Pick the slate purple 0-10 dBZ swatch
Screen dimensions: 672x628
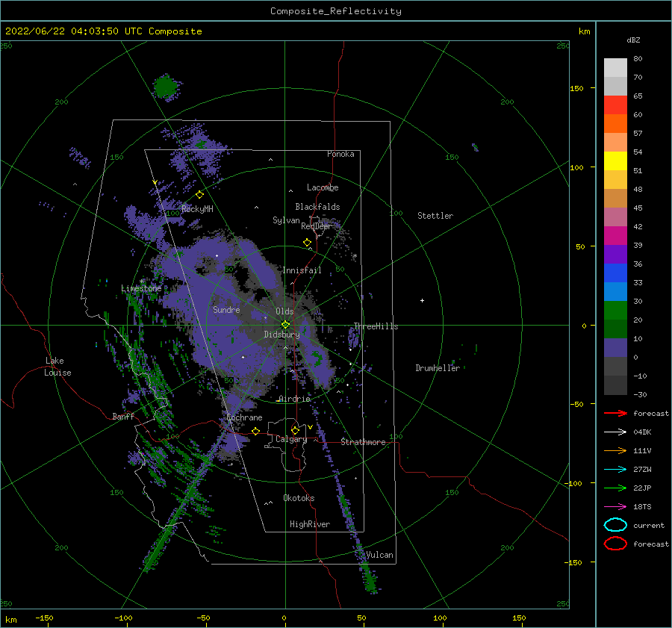[615, 348]
